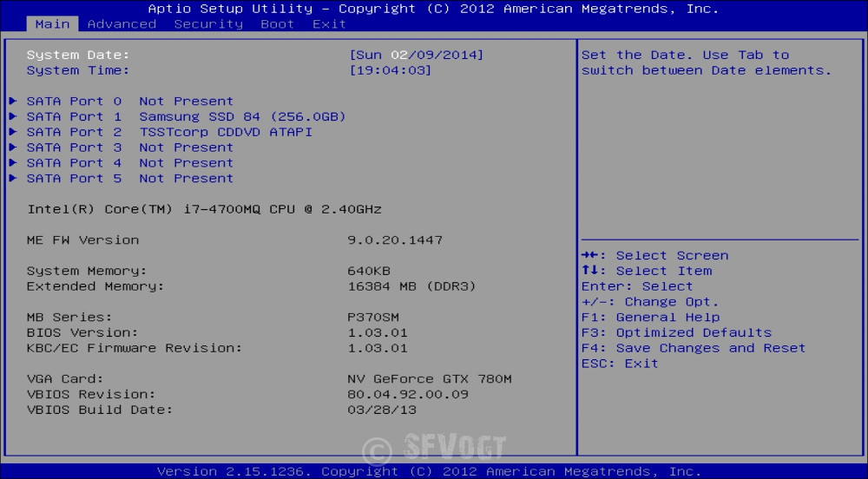Click the Intel(R) Core(TM) i7-4700MQ CPU line
868x479 pixels.
[x=204, y=209]
